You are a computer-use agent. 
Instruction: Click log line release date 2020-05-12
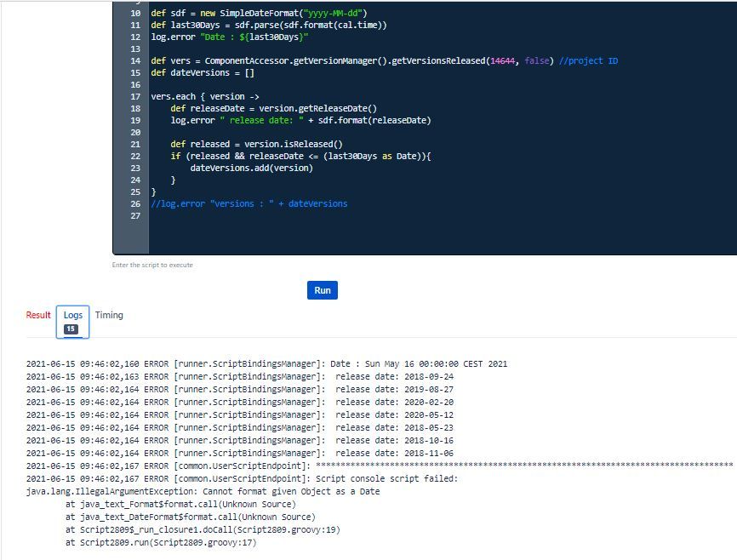240,414
